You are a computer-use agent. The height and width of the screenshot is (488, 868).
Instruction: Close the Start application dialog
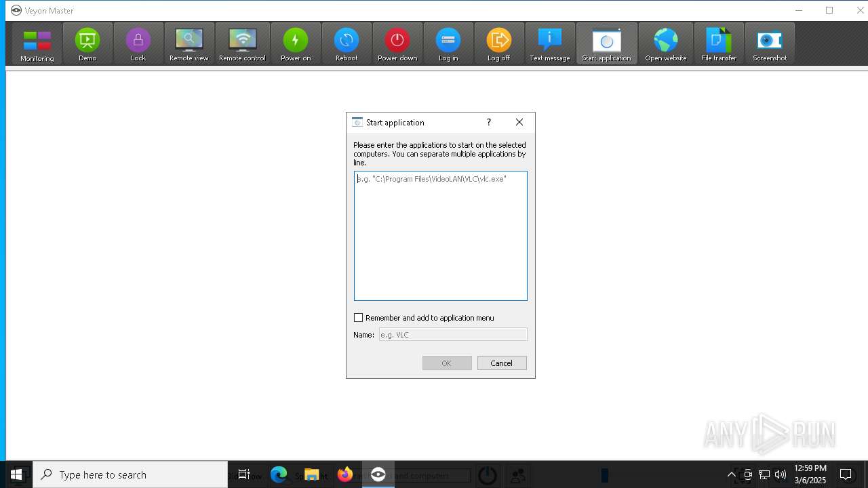pyautogui.click(x=519, y=123)
